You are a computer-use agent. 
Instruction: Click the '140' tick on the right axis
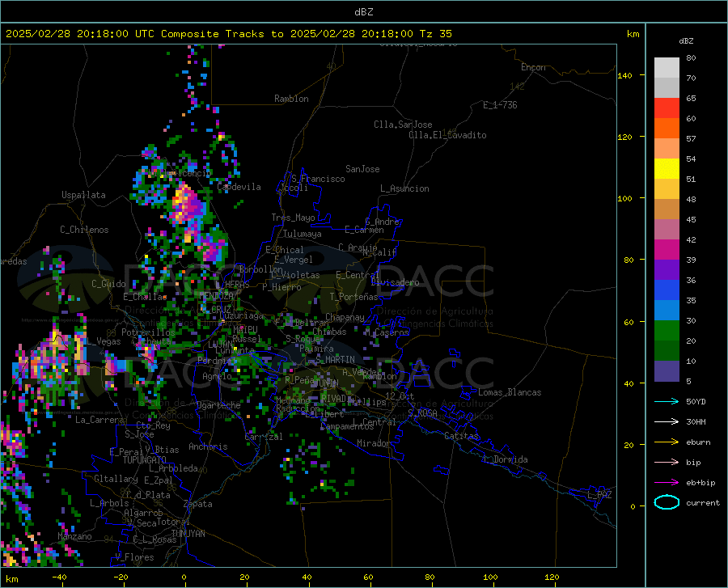624,75
